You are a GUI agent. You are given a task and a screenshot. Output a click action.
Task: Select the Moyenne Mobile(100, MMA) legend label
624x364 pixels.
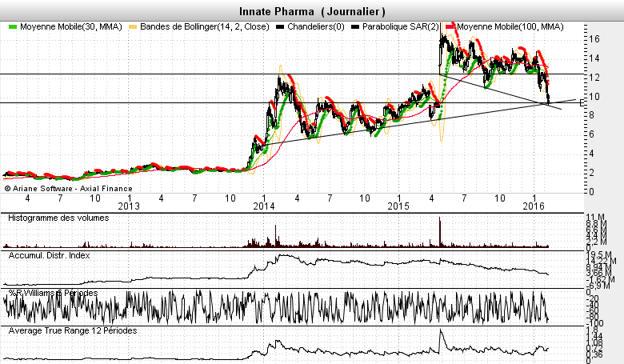click(510, 27)
